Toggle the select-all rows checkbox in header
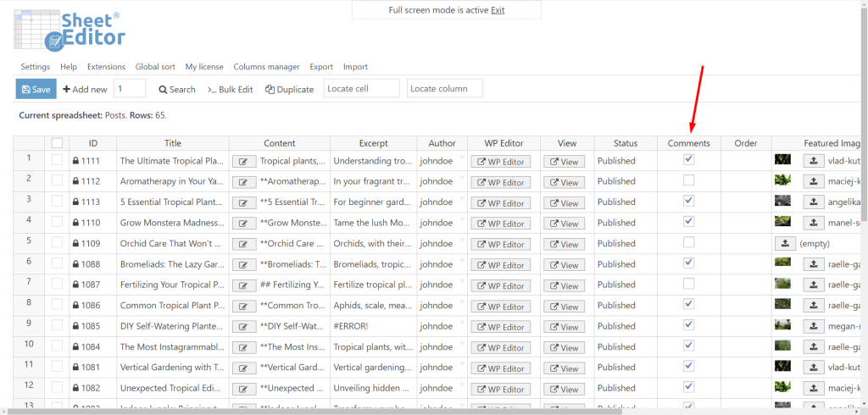 tap(57, 143)
